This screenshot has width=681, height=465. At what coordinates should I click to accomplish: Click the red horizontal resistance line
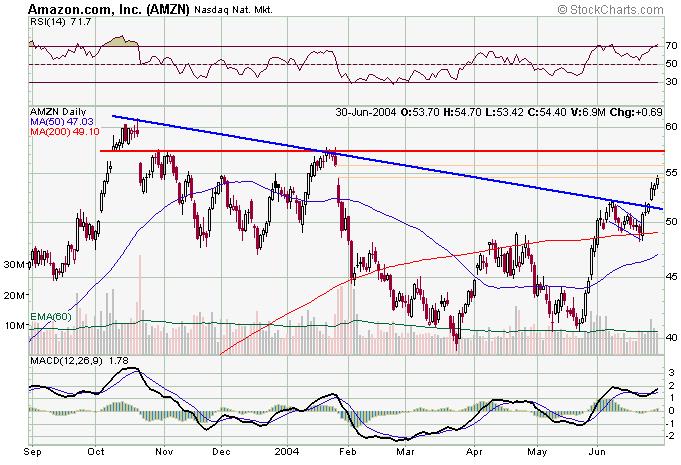382,151
